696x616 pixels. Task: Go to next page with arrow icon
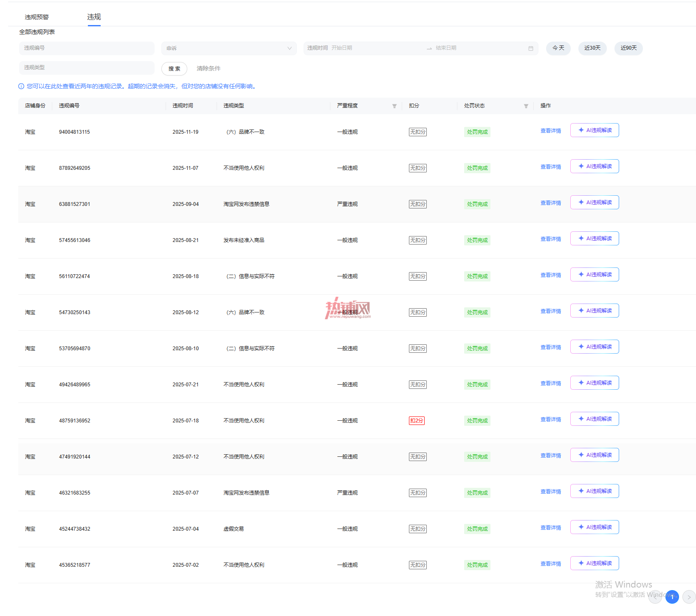pyautogui.click(x=689, y=597)
